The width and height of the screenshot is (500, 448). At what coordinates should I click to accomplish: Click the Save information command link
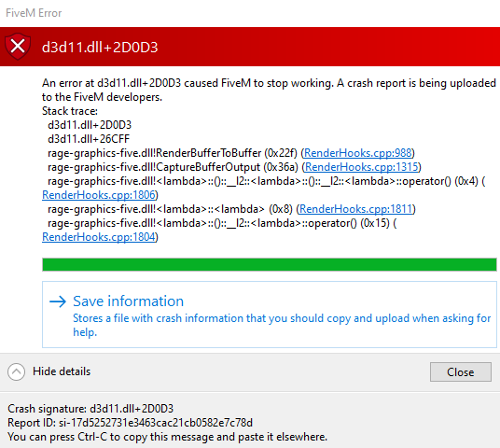(x=270, y=315)
